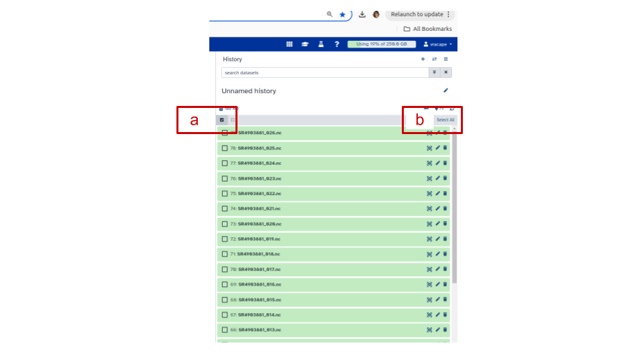Rename history using the pencil icon
This screenshot has width=644, height=362.
coord(445,90)
